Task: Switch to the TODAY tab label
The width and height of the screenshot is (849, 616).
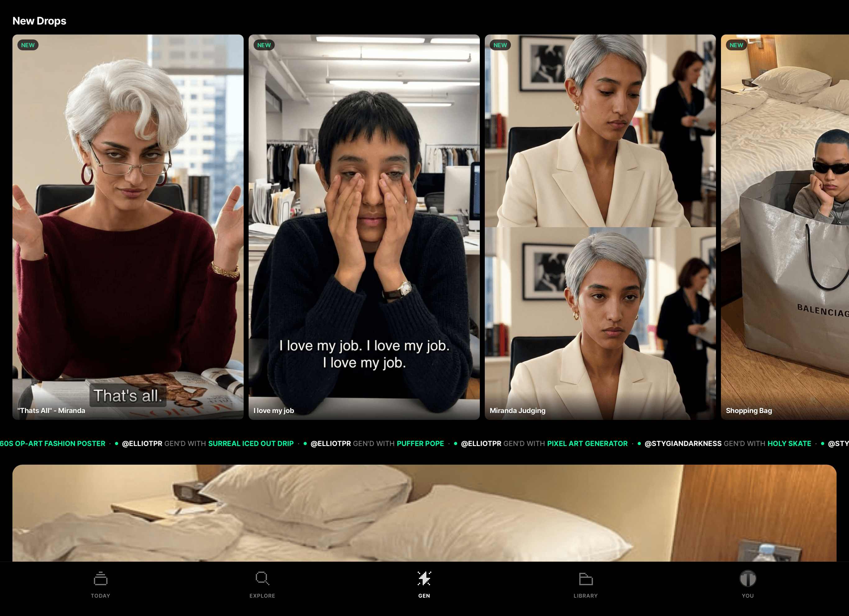Action: 100,596
